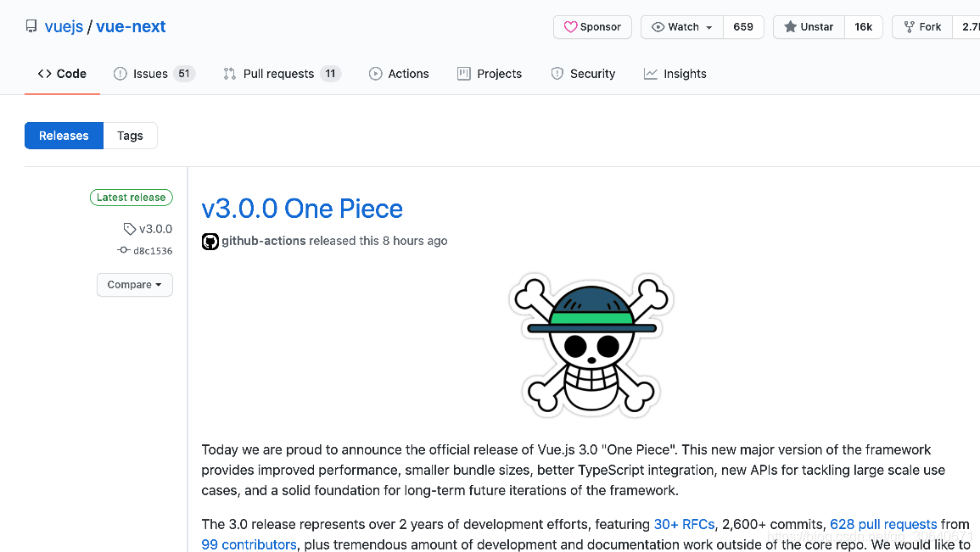Expand the Compare dropdown

[x=134, y=285]
